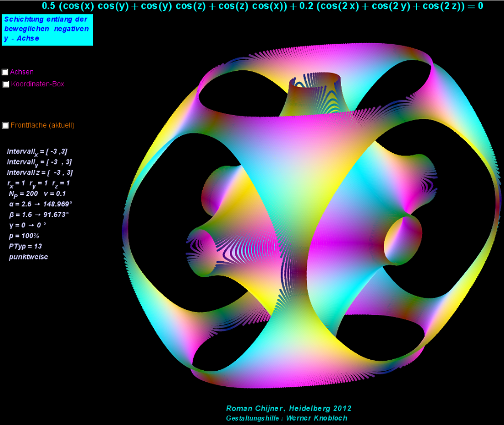Click the rx ry rz parameter line
The width and height of the screenshot is (504, 425).
pos(38,183)
